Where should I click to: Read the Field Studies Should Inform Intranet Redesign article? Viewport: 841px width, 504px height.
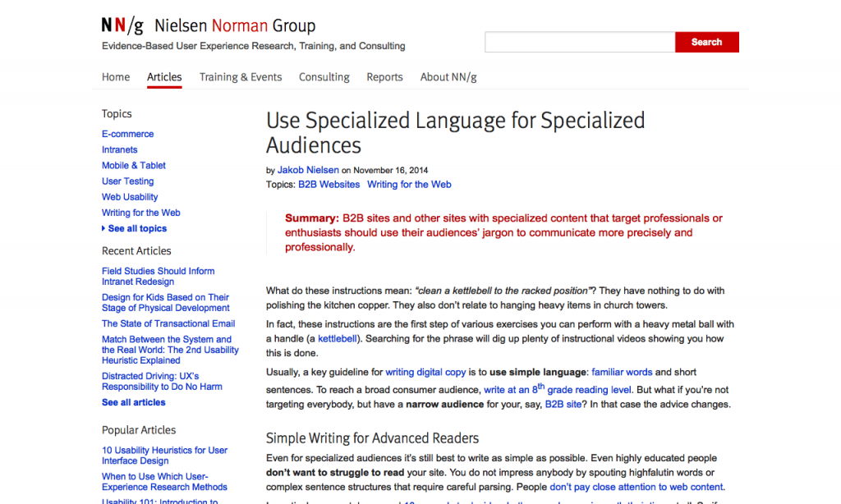[x=158, y=276]
